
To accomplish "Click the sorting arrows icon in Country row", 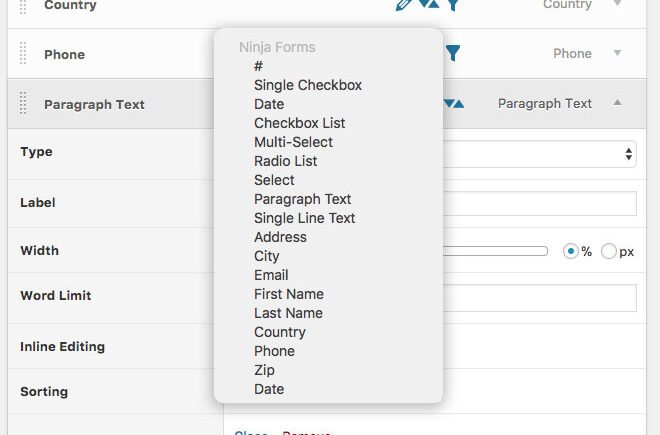I will [428, 4].
